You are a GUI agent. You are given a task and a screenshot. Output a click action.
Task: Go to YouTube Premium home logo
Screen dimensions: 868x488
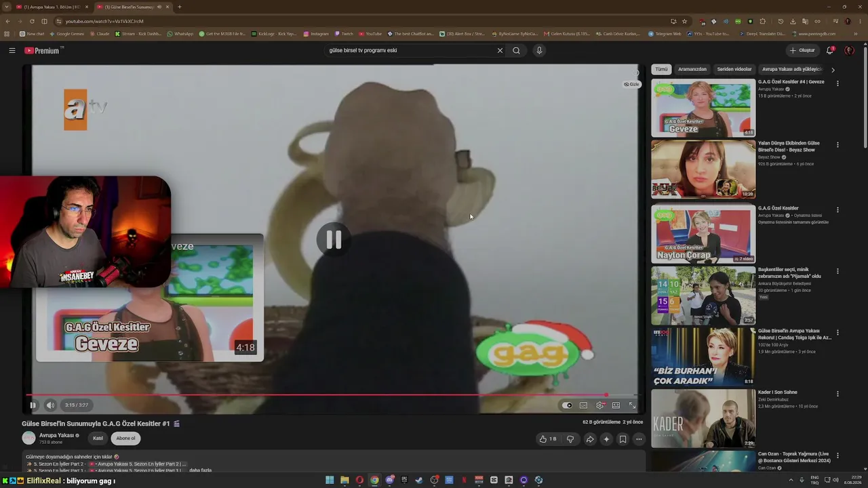point(43,50)
